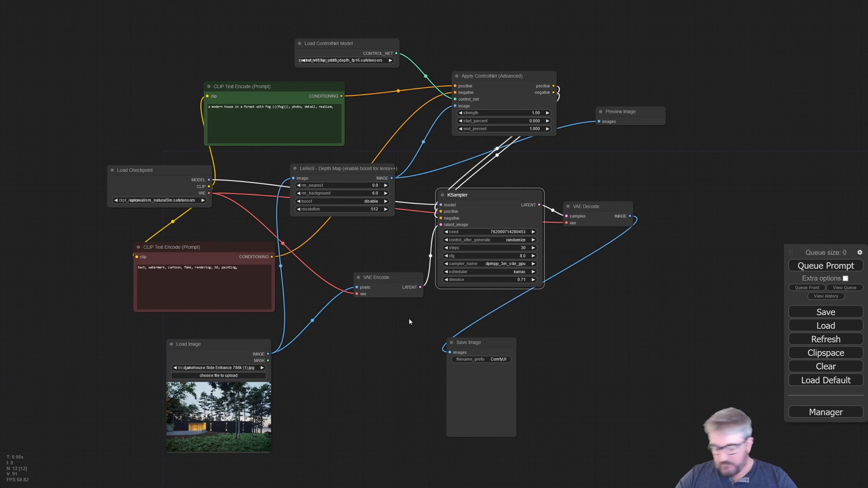
Task: Enable the Extra options checkbox
Action: [x=845, y=278]
